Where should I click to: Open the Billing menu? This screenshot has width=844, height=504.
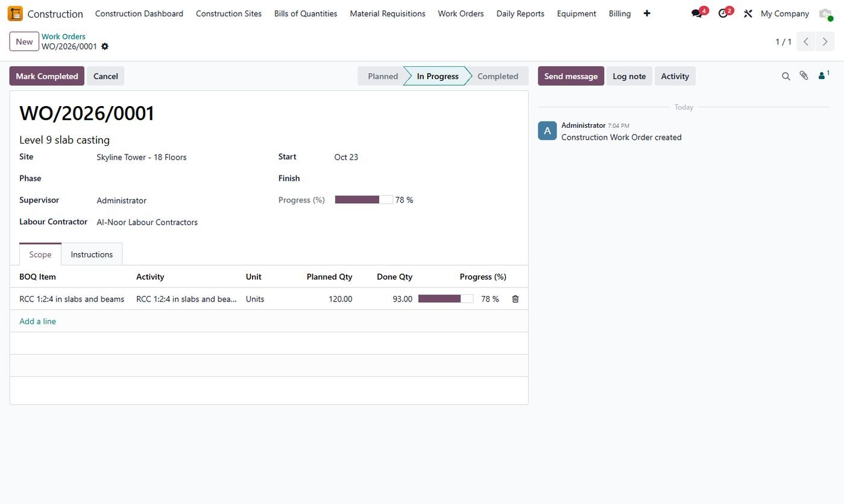620,13
